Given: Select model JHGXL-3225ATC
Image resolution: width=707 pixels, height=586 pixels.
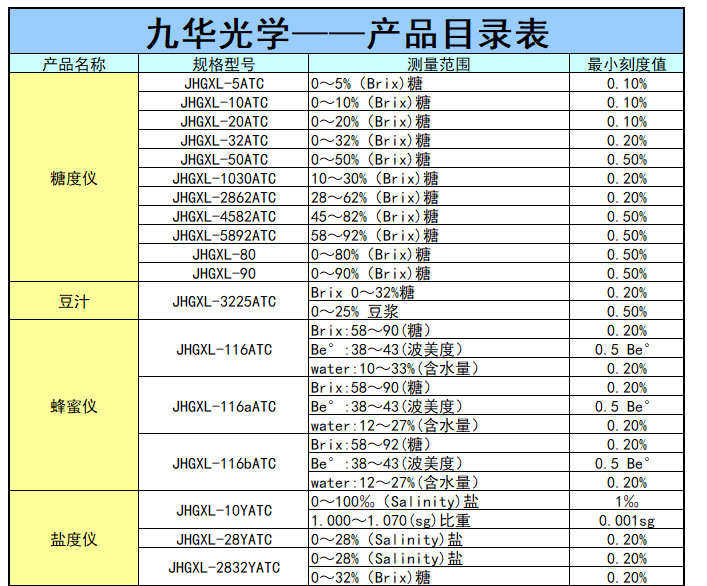Looking at the screenshot, I should (224, 302).
